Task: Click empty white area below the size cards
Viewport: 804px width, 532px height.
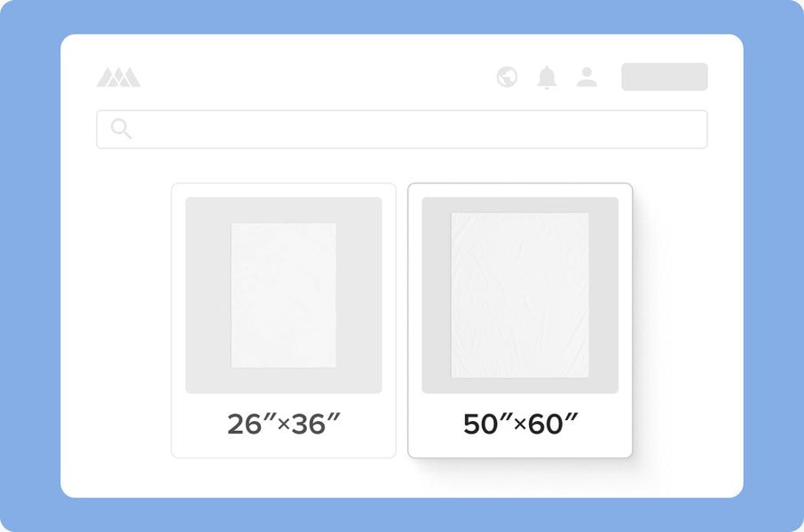Action: click(401, 479)
